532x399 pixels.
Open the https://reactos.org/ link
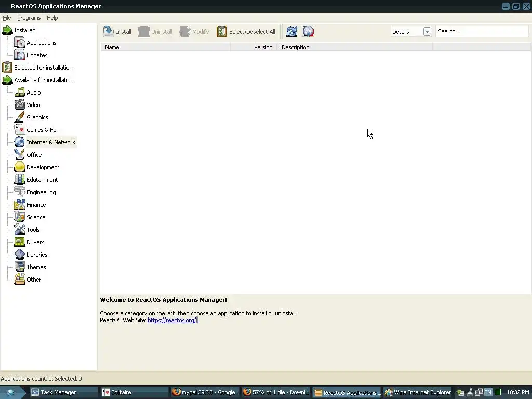pyautogui.click(x=172, y=320)
